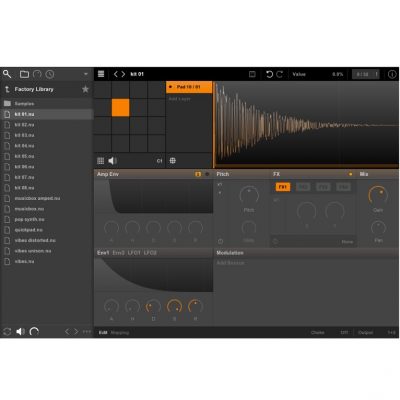Select the highlighted orange pad
Image resolution: width=400 pixels, height=400 pixels.
pyautogui.click(x=120, y=108)
